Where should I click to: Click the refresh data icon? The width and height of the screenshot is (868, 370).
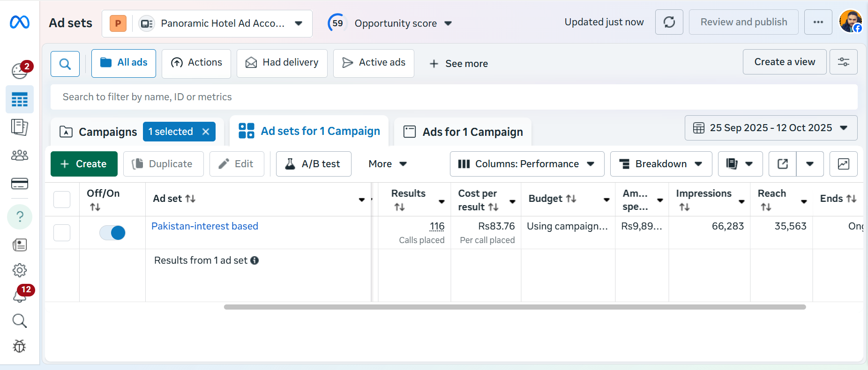pyautogui.click(x=669, y=22)
